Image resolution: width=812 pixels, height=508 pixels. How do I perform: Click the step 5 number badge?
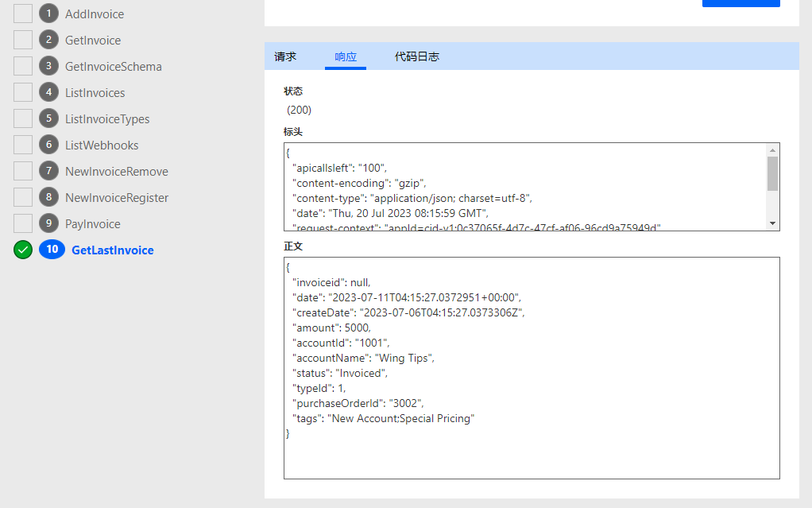point(48,118)
